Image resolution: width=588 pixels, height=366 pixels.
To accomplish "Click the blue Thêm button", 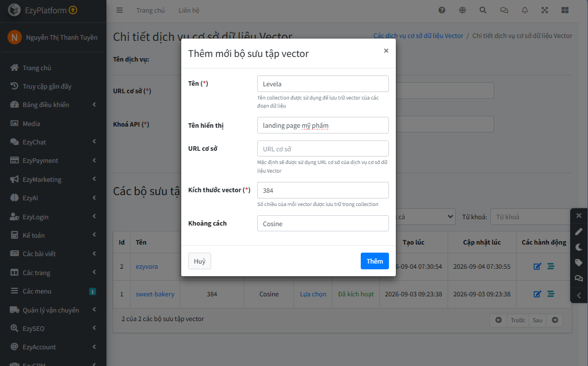I will coord(375,261).
